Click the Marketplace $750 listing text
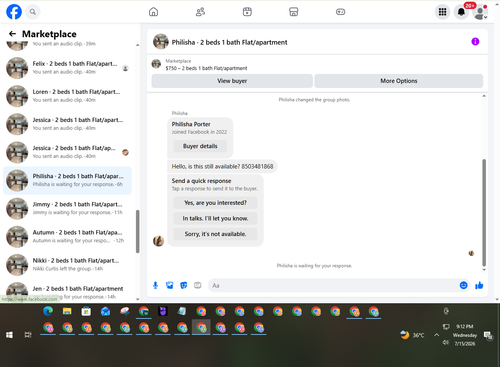Image resolution: width=500 pixels, height=367 pixels. (x=206, y=68)
